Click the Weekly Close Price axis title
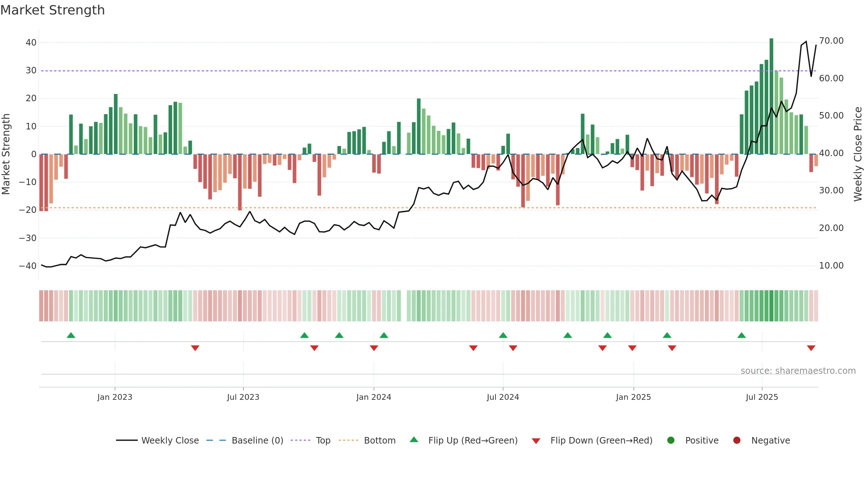This screenshot has height=488, width=868. pyautogui.click(x=858, y=154)
